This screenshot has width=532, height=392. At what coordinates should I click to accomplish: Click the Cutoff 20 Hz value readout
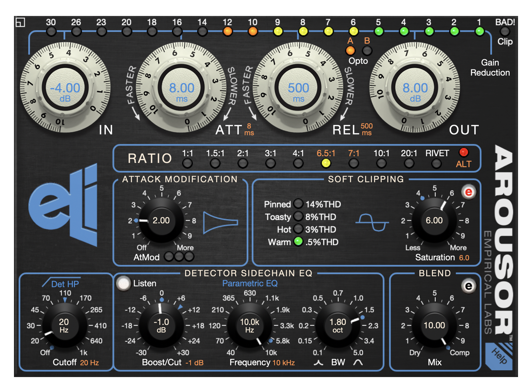[89, 363]
